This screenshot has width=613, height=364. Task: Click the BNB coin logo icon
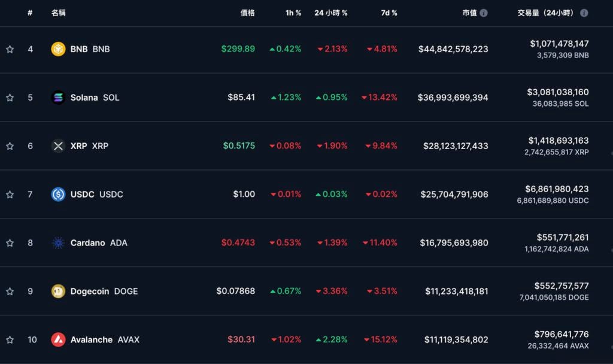pos(58,49)
